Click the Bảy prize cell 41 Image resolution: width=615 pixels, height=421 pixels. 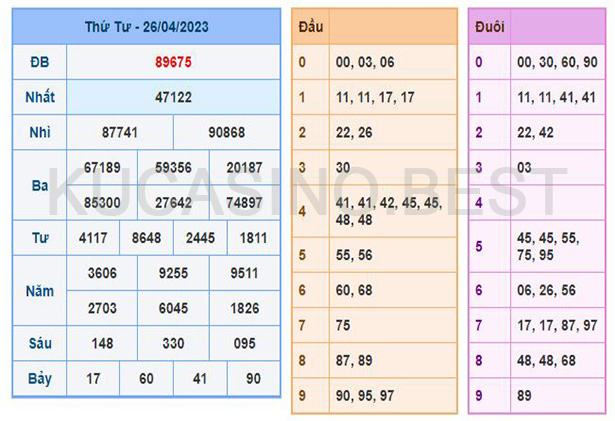[200, 379]
